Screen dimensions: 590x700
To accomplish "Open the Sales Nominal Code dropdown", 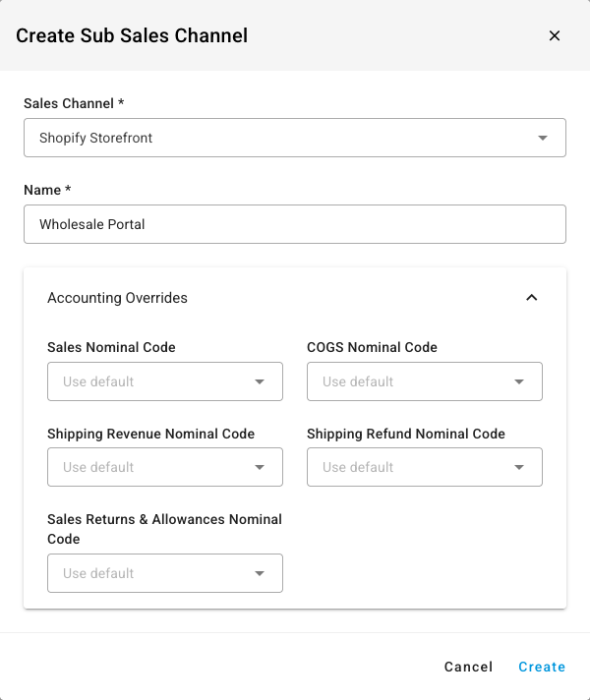I will click(165, 381).
